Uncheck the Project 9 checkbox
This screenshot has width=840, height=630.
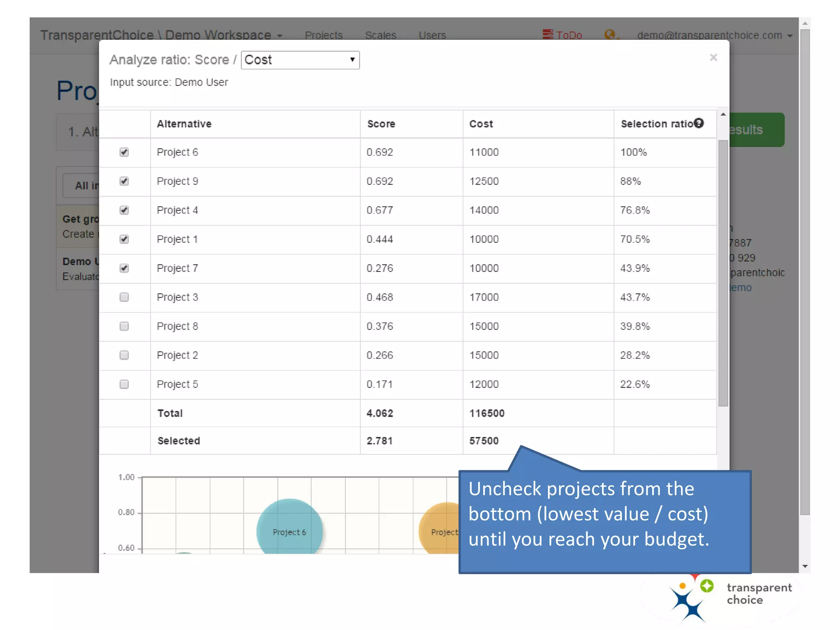[124, 181]
